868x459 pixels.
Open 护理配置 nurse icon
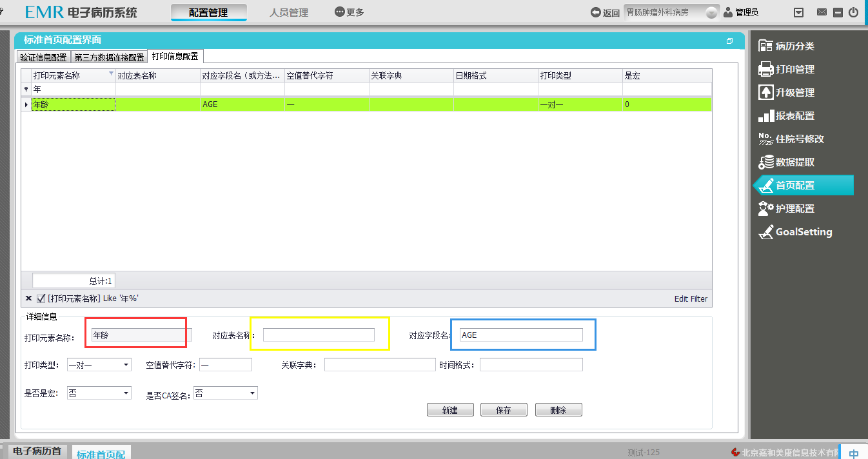pyautogui.click(x=765, y=208)
